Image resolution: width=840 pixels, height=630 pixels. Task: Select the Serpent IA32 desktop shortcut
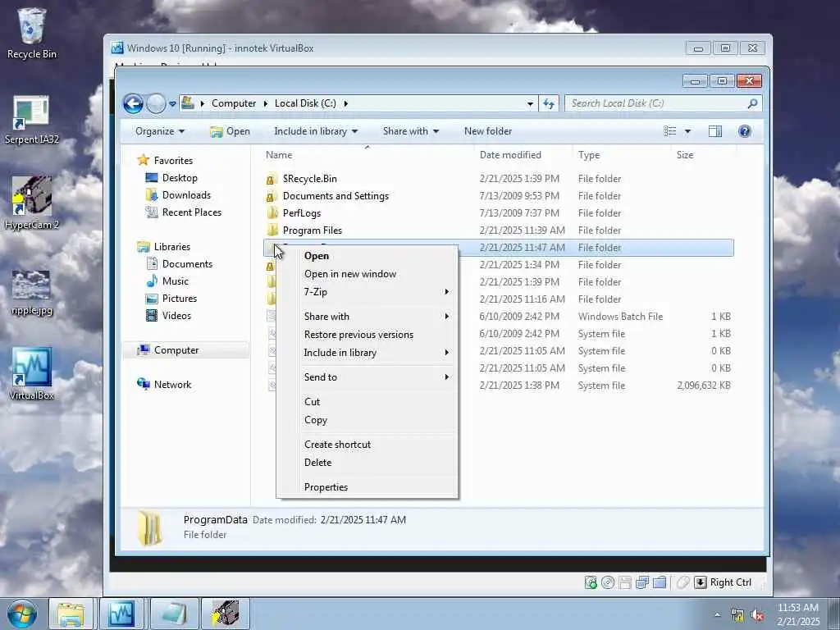[x=32, y=120]
